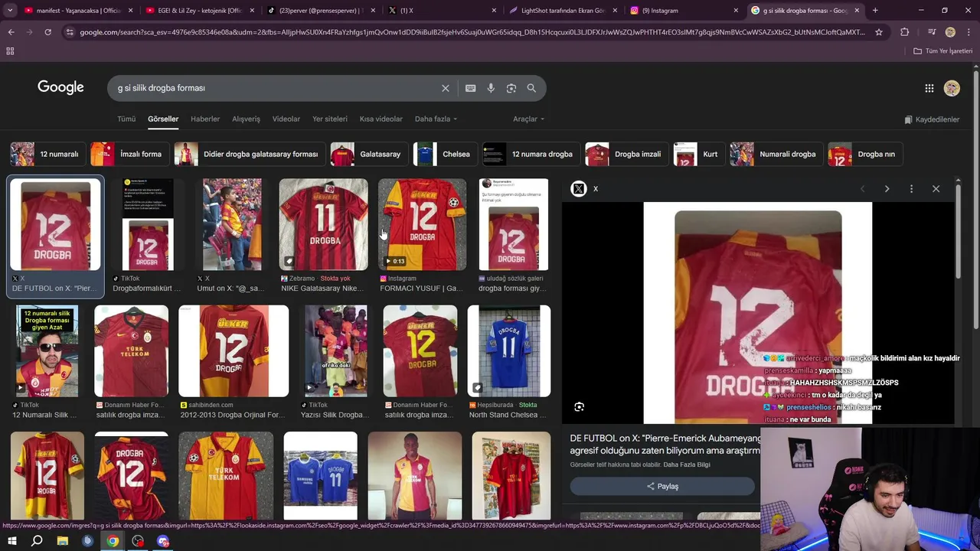Click the X source logo in preview
Image resolution: width=980 pixels, height=551 pixels.
(x=579, y=188)
